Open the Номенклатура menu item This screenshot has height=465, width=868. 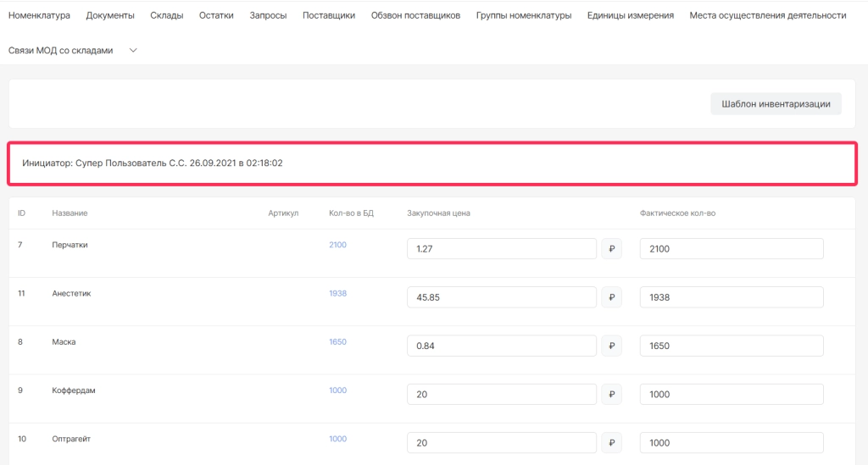(x=39, y=15)
